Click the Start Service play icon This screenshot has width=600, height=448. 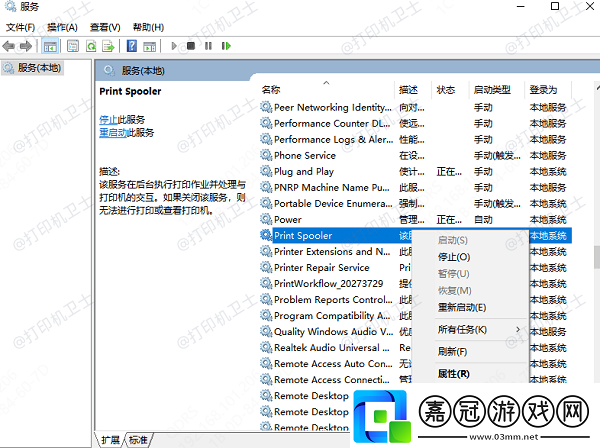point(174,46)
